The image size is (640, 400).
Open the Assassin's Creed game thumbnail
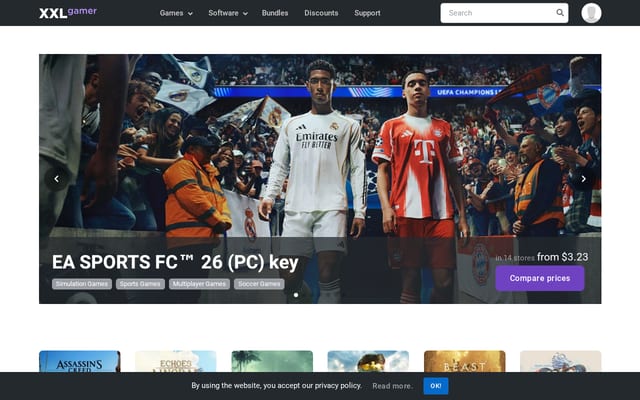(x=80, y=361)
